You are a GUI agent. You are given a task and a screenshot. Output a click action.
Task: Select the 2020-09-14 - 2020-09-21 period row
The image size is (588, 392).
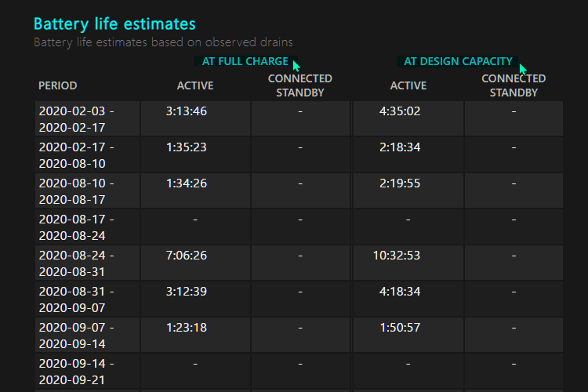pos(299,371)
